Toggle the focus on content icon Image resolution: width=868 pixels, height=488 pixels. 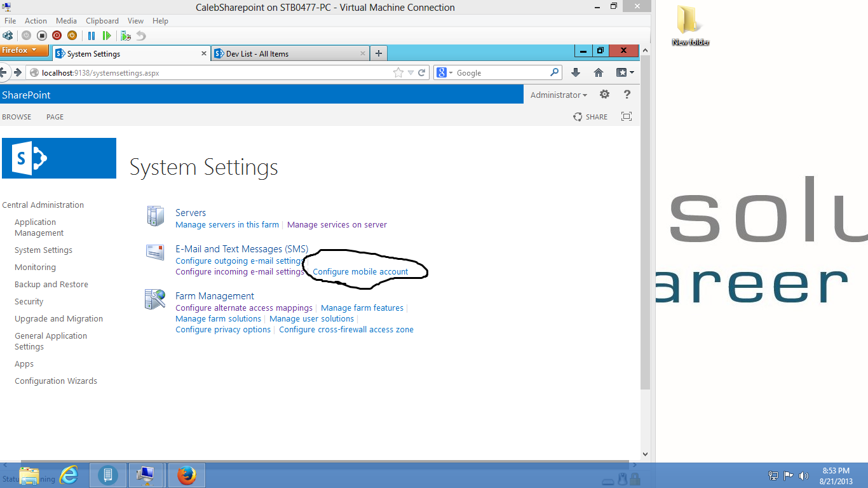pos(627,116)
